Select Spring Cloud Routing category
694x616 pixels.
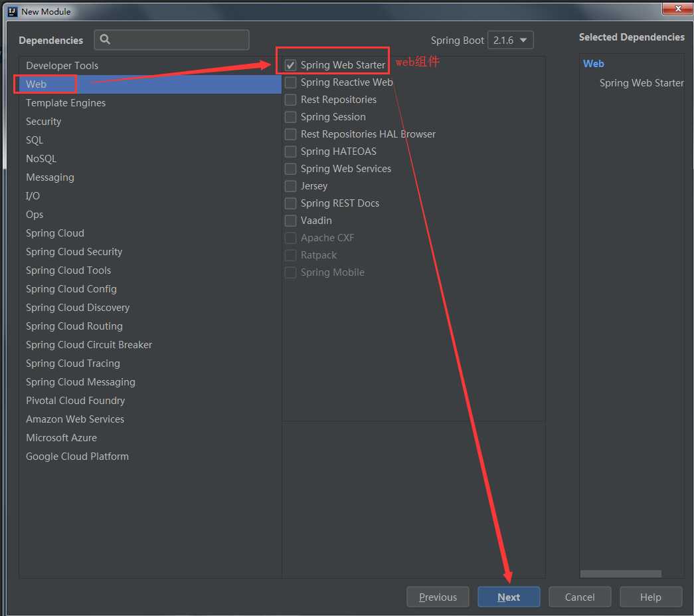click(150, 326)
